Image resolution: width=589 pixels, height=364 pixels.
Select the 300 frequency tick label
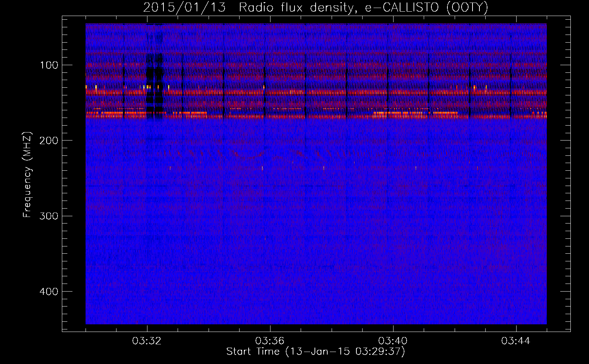pos(49,216)
